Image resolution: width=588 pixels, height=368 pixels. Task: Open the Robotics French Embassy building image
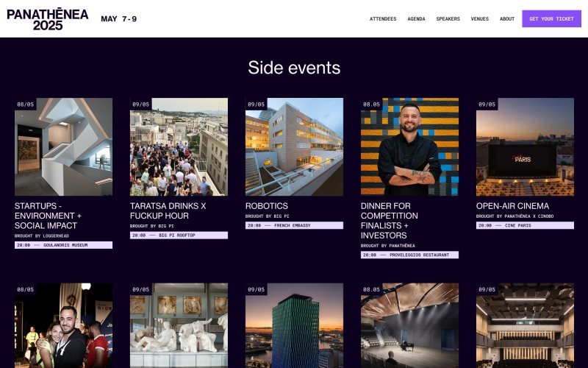(294, 146)
